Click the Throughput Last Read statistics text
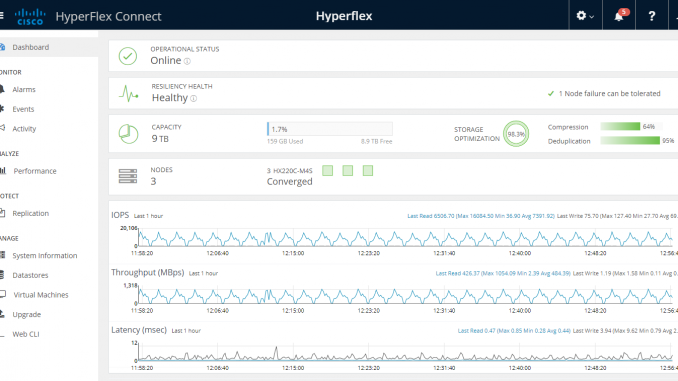 [503, 273]
